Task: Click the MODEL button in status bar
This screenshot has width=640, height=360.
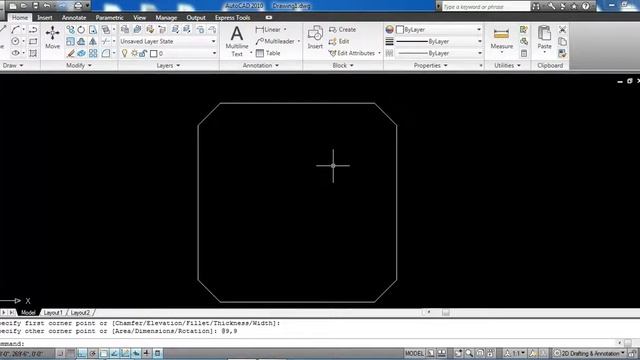Action: (414, 353)
